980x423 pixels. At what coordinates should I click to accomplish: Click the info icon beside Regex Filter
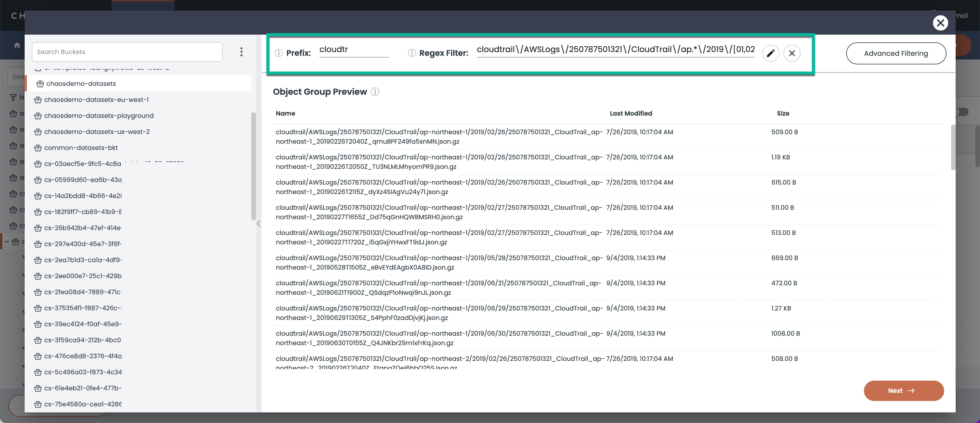411,53
